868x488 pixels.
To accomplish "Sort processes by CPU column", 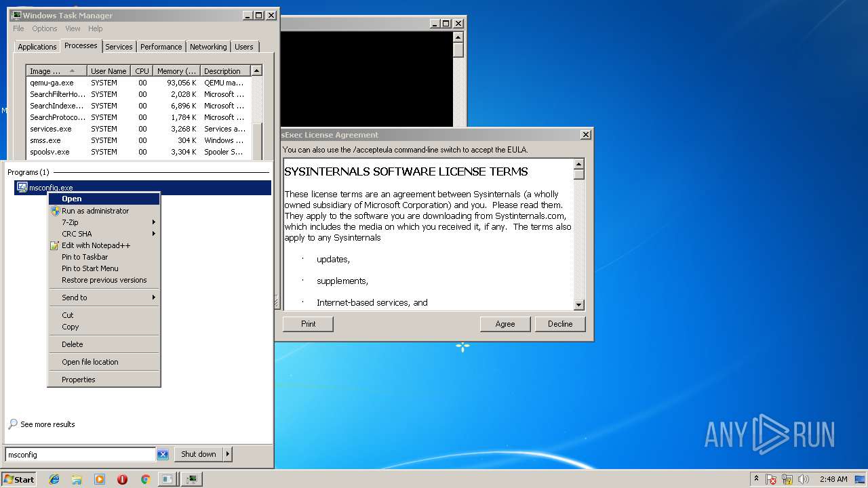I will pos(142,71).
